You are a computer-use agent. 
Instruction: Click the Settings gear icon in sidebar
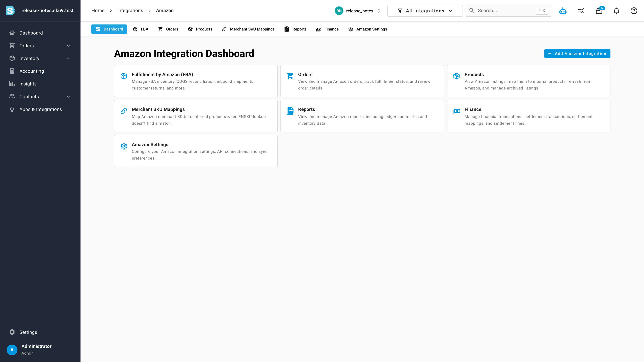pyautogui.click(x=12, y=332)
